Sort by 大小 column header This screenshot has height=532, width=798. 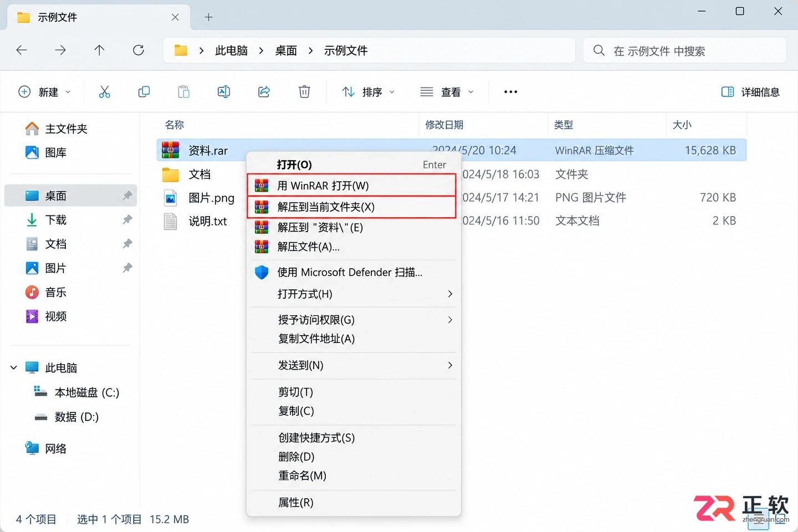pyautogui.click(x=682, y=125)
